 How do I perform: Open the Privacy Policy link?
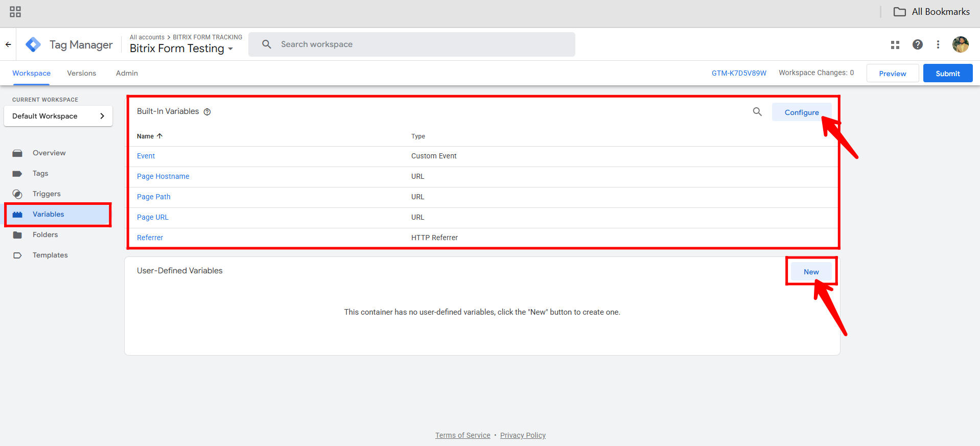pos(523,435)
